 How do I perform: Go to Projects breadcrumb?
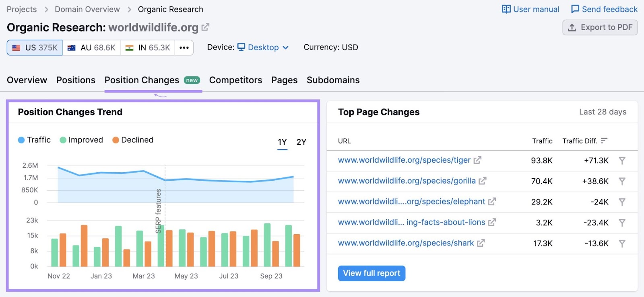tap(22, 9)
